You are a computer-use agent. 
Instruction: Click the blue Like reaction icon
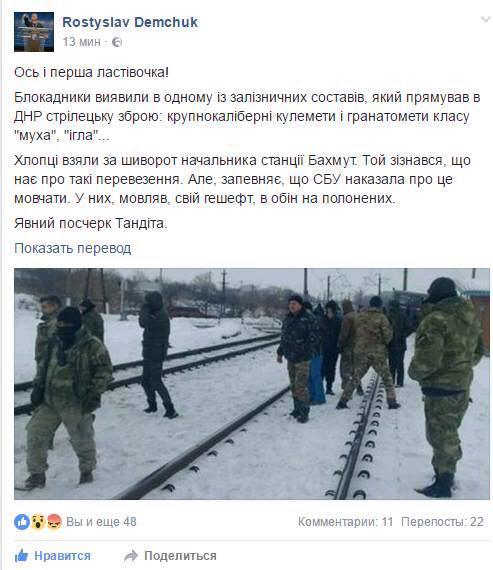pos(22,522)
